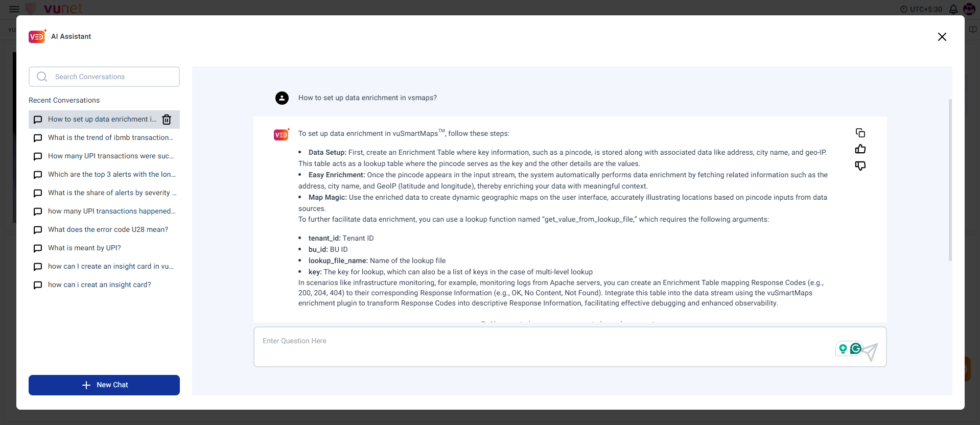Open "Which are the top 3 alerts" conversation
This screenshot has width=980, height=425.
pos(111,175)
